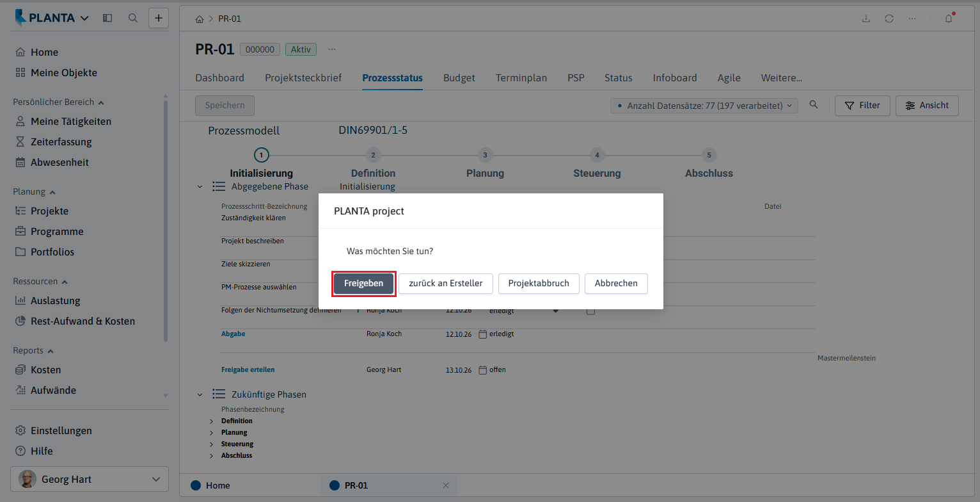Click the search icon beside the Filter button
This screenshot has width=980, height=502.
[814, 105]
